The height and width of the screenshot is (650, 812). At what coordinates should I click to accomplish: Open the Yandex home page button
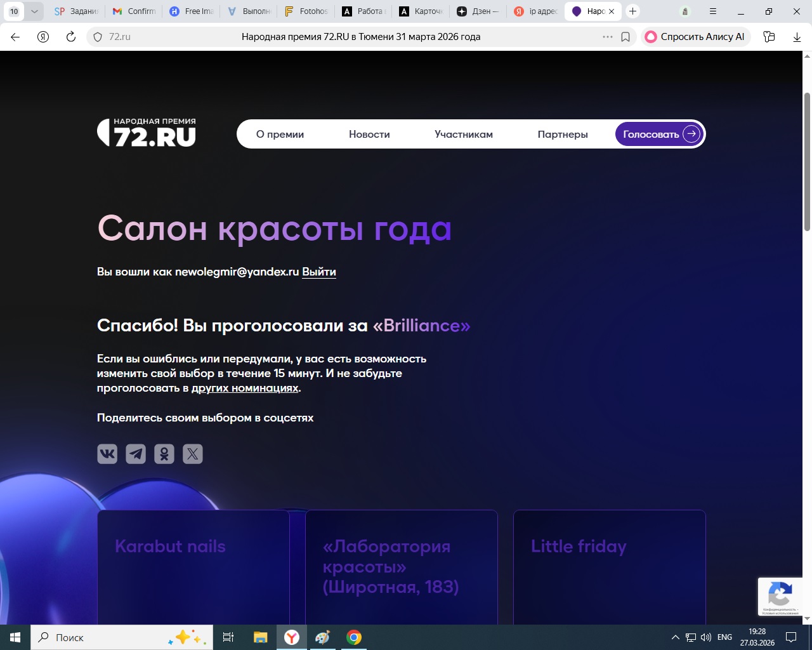click(x=43, y=37)
